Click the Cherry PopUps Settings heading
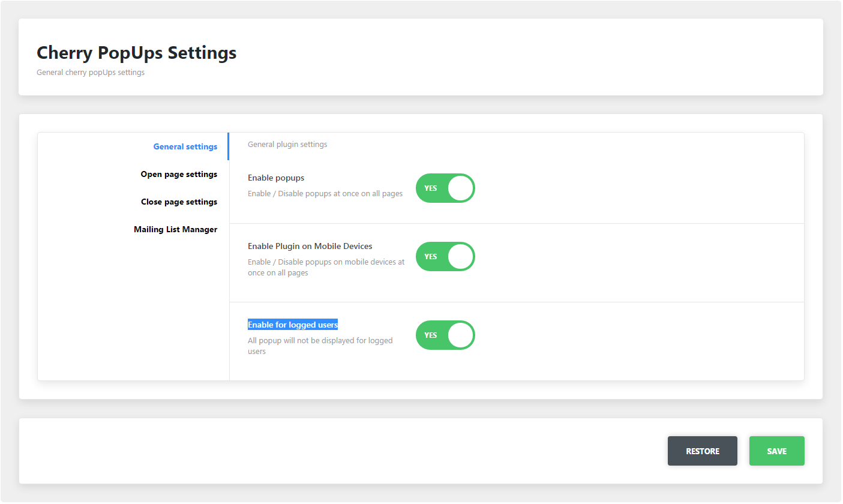The image size is (843, 504). coord(136,53)
